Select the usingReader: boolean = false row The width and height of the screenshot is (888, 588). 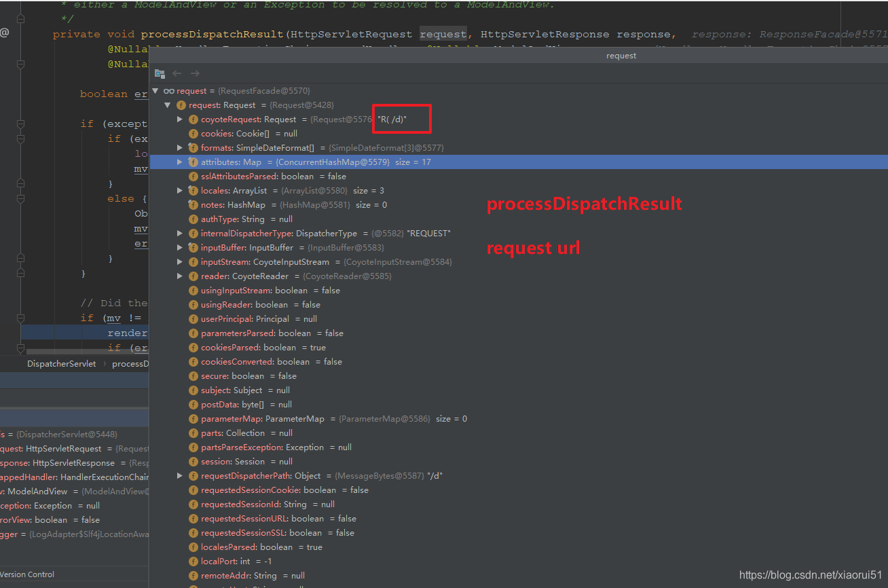[x=518, y=305]
